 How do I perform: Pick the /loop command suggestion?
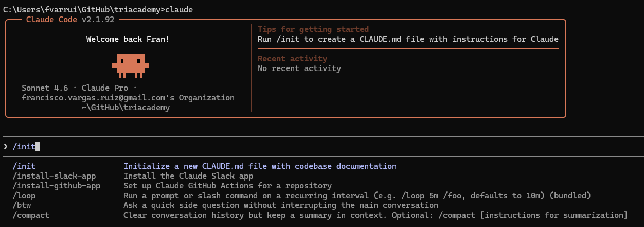click(x=25, y=196)
